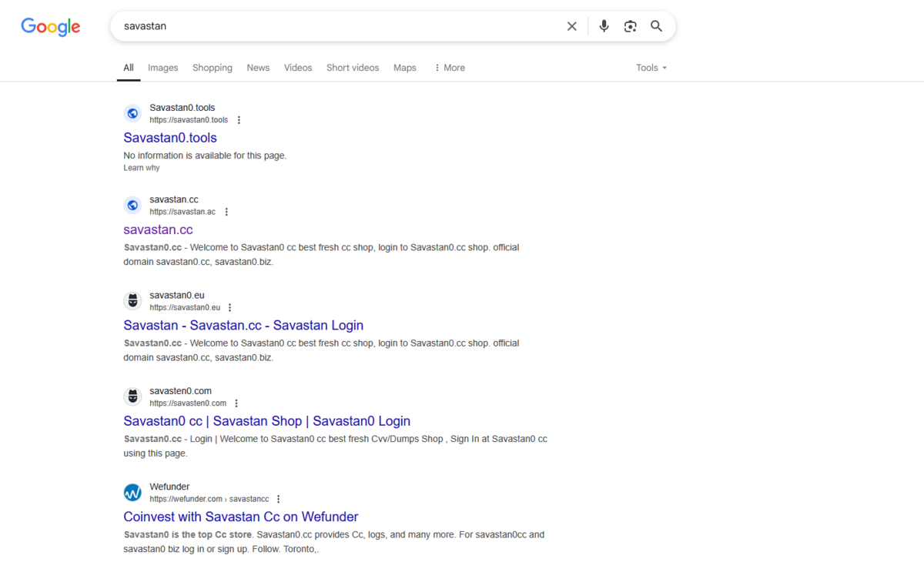Switch to the Images tab
The image size is (924, 562).
(163, 68)
